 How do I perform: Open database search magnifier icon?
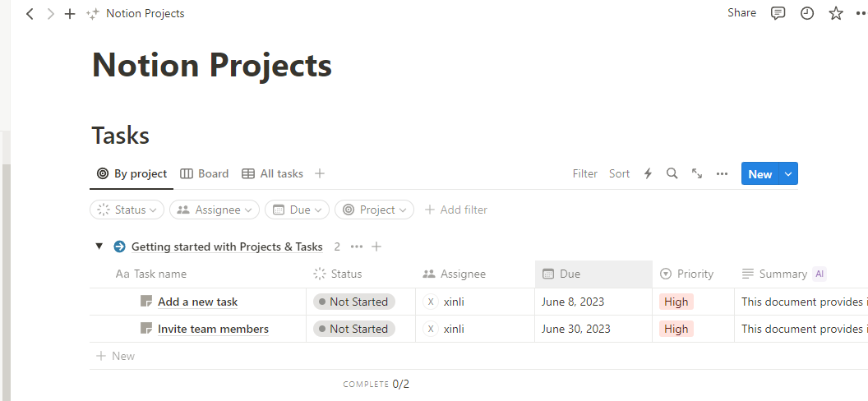point(672,173)
